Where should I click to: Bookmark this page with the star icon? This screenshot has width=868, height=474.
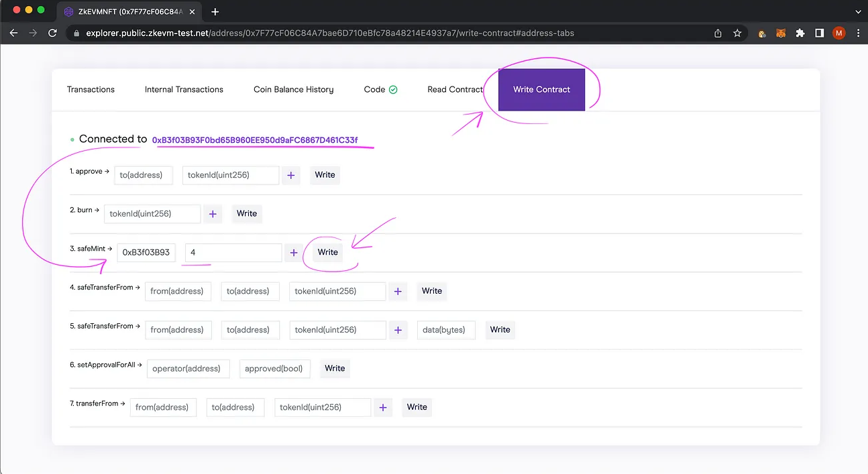click(737, 33)
